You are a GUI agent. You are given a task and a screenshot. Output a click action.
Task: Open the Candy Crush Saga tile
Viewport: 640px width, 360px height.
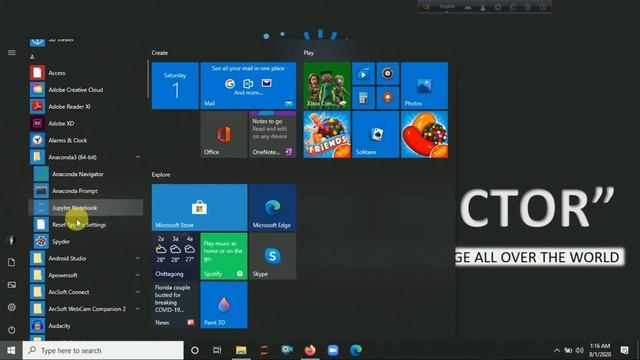[424, 134]
